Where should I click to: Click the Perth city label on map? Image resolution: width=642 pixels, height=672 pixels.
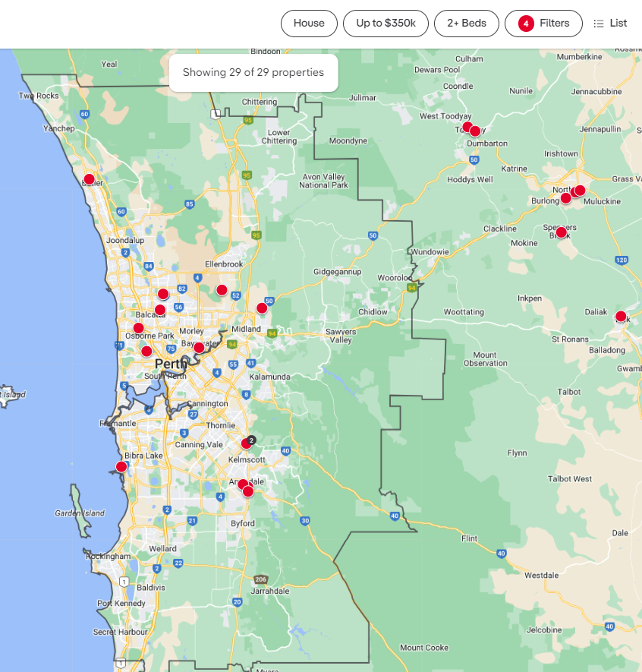click(171, 364)
